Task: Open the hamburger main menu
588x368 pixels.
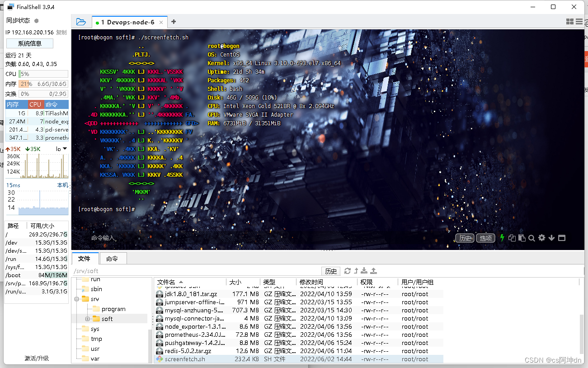Action: coord(579,22)
